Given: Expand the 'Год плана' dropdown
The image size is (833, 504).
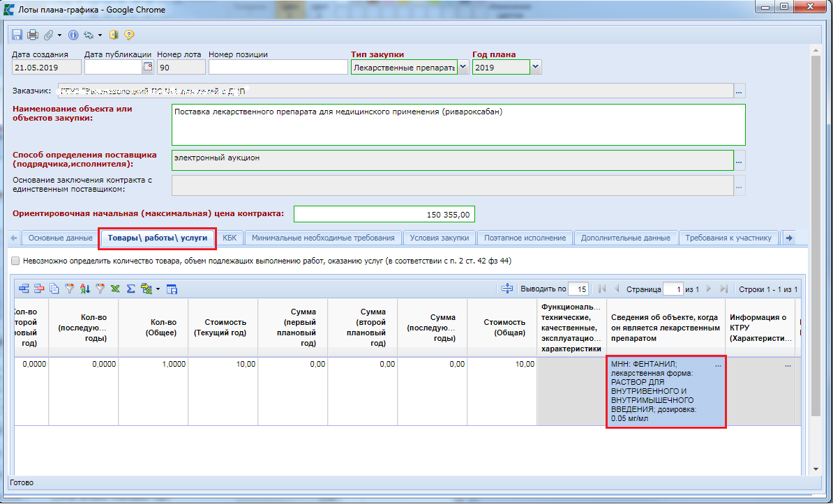Looking at the screenshot, I should [x=535, y=68].
